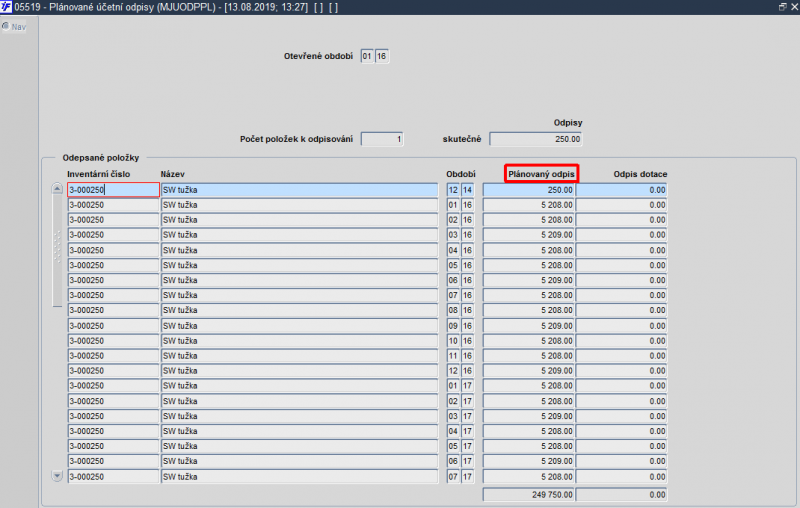Image resolution: width=800 pixels, height=508 pixels.
Task: Click the Inventární číslo column header
Action: point(99,174)
